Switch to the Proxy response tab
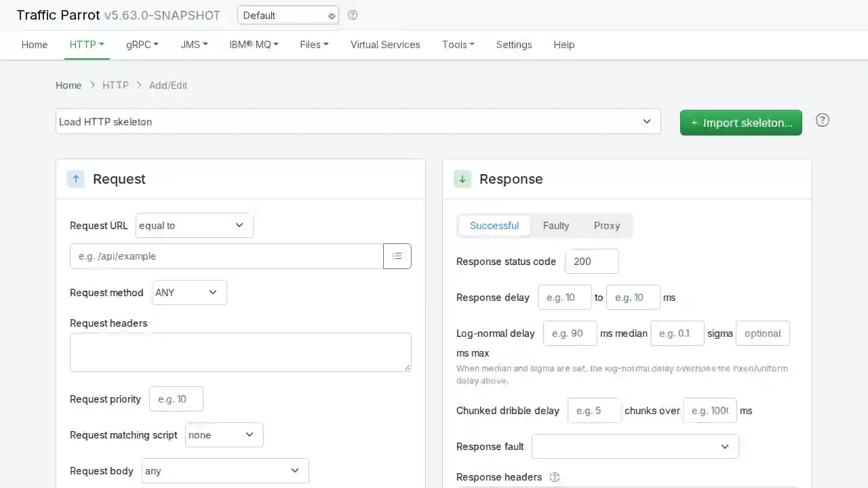 [607, 226]
